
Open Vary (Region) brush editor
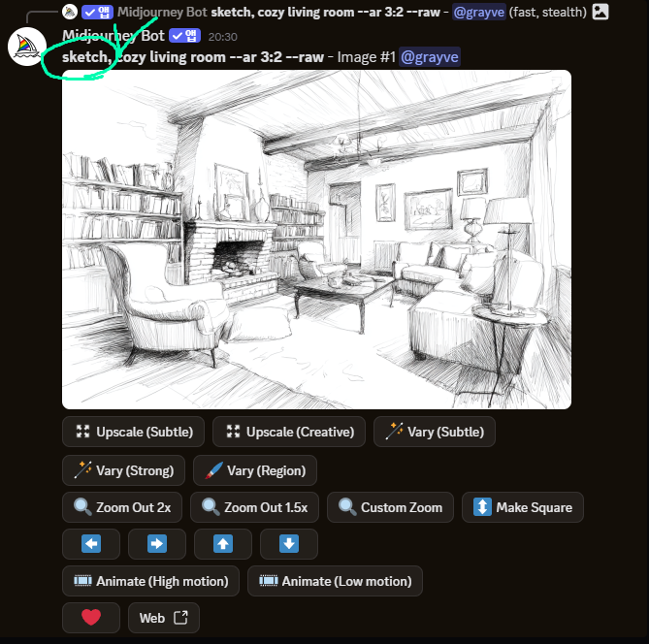pos(255,470)
